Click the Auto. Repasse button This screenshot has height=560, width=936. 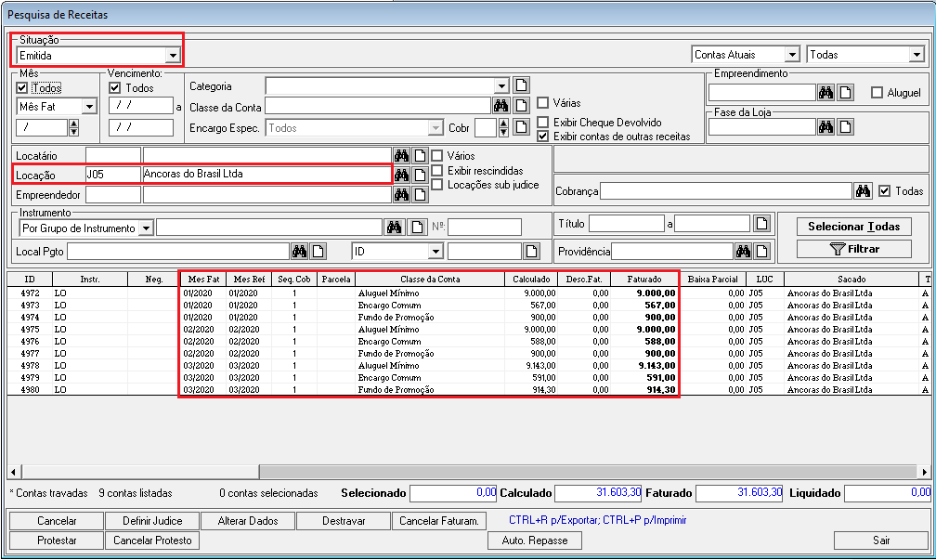(x=535, y=540)
